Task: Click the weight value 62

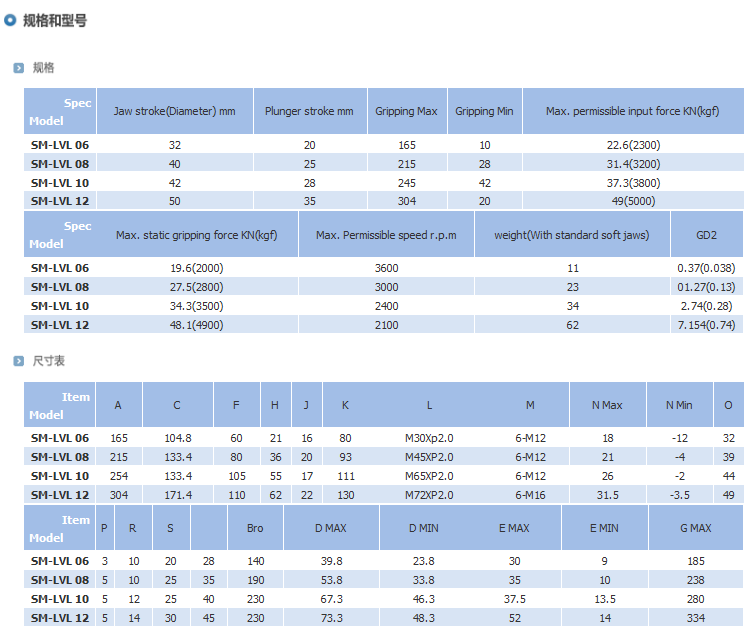Action: coord(573,325)
